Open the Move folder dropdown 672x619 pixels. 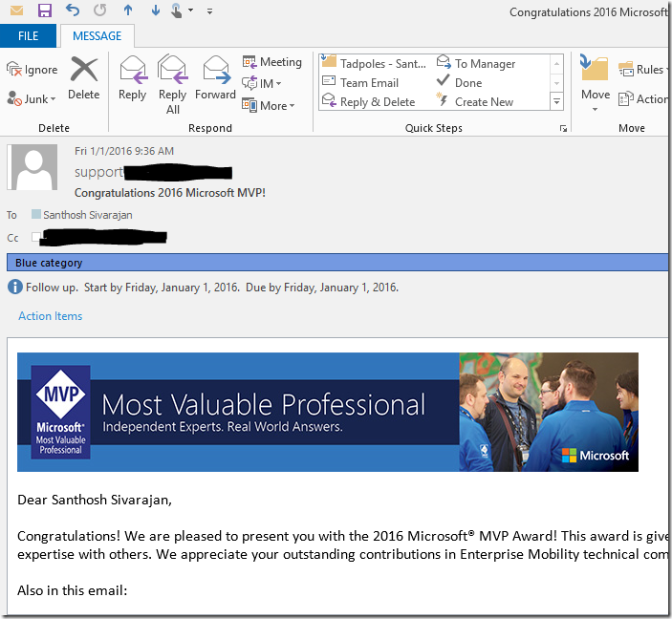click(x=595, y=83)
